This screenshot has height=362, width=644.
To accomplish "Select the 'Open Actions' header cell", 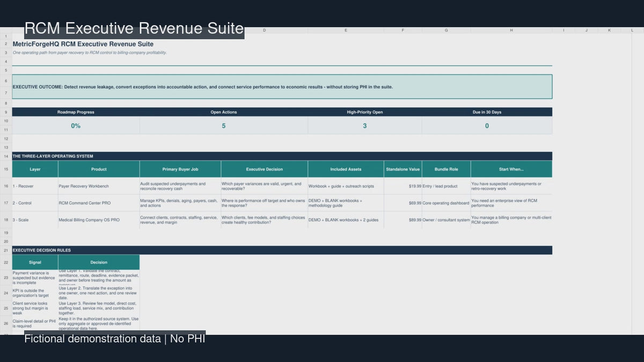I will (224, 112).
